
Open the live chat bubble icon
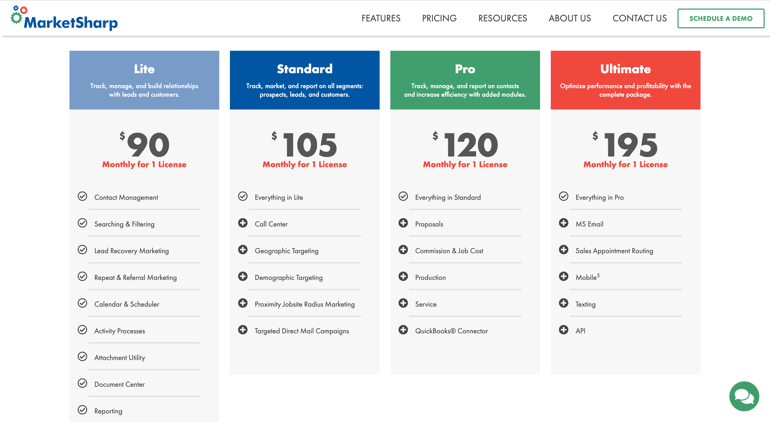pyautogui.click(x=743, y=396)
